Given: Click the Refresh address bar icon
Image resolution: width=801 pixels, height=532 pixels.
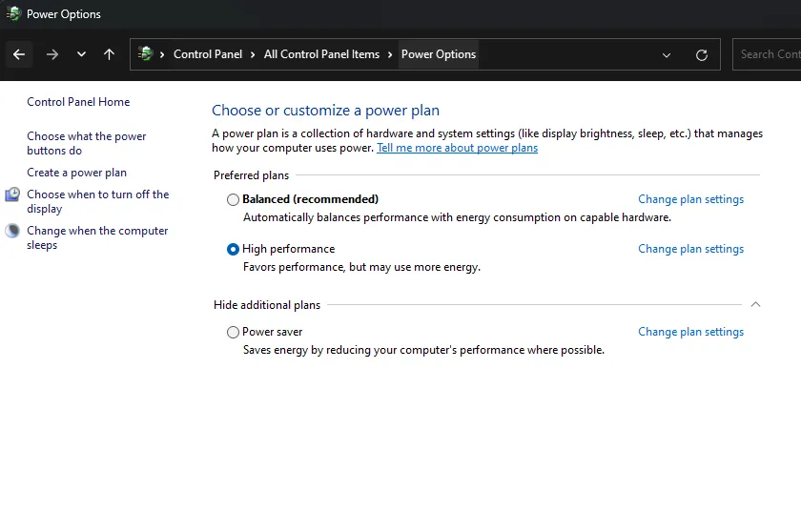Looking at the screenshot, I should (x=702, y=55).
